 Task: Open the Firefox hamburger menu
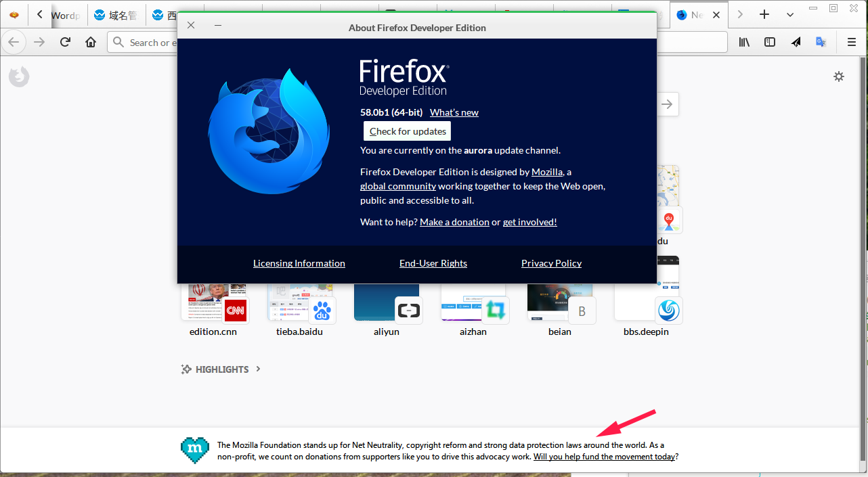(852, 42)
